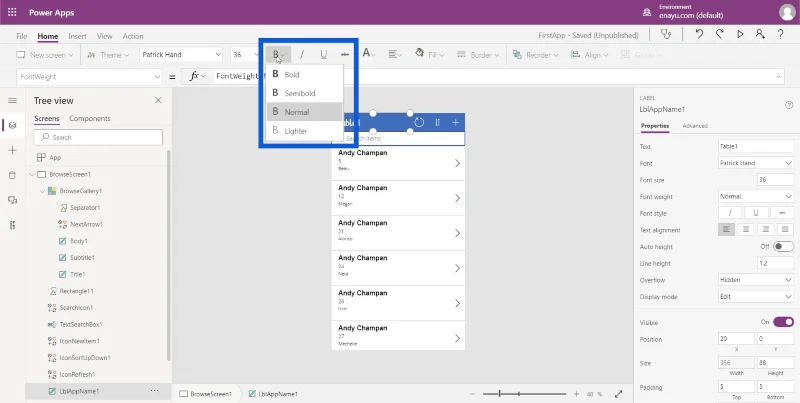Select right Text alignment
Image resolution: width=800 pixels, height=403 pixels.
pyautogui.click(x=765, y=230)
